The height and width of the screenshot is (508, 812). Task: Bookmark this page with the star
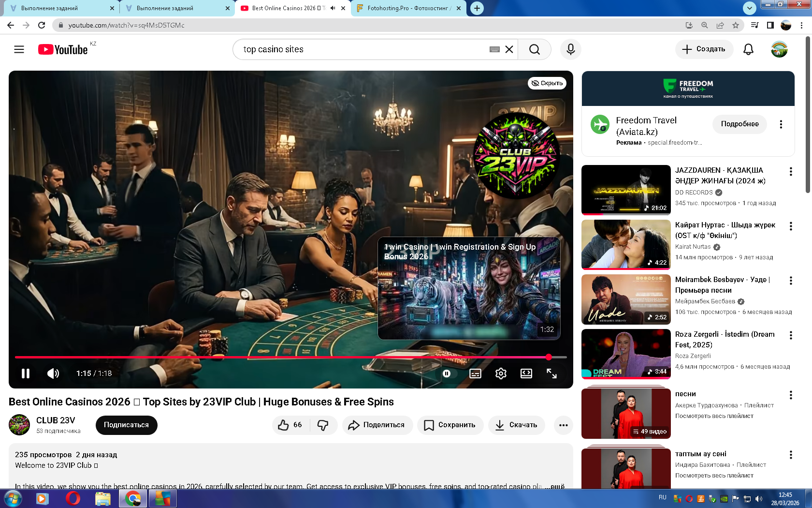click(736, 25)
